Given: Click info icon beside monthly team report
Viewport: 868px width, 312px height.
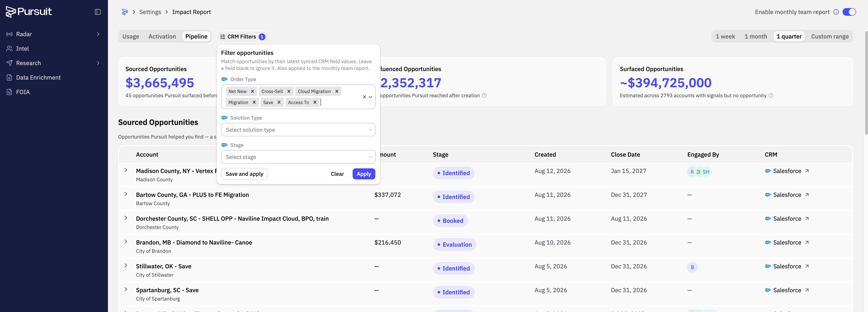Looking at the screenshot, I should (x=836, y=12).
